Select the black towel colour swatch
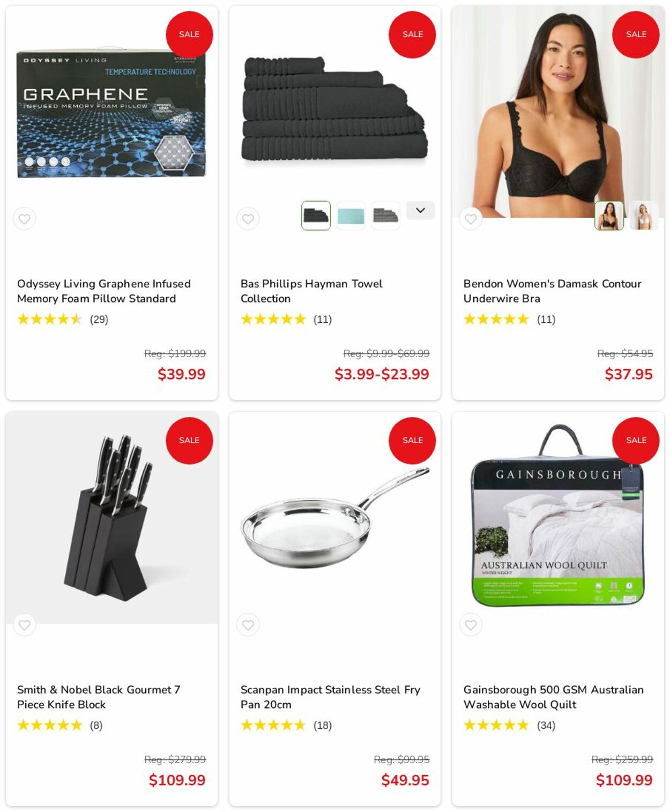This screenshot has height=812, width=670. point(316,216)
